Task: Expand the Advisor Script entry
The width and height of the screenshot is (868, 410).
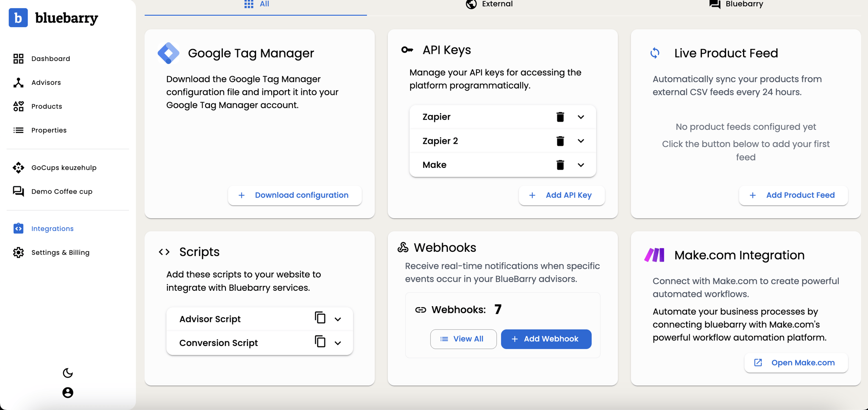Action: coord(338,318)
